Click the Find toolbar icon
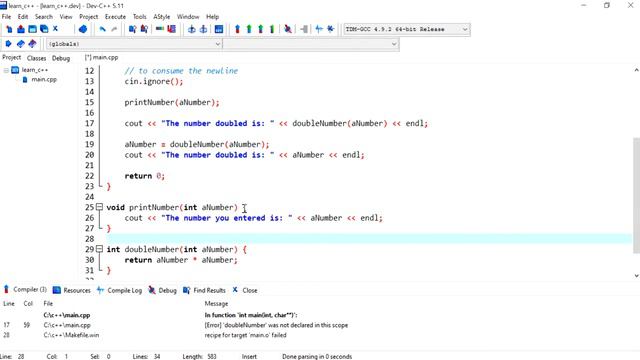Image resolution: width=640 pixels, height=360 pixels. coord(132,29)
